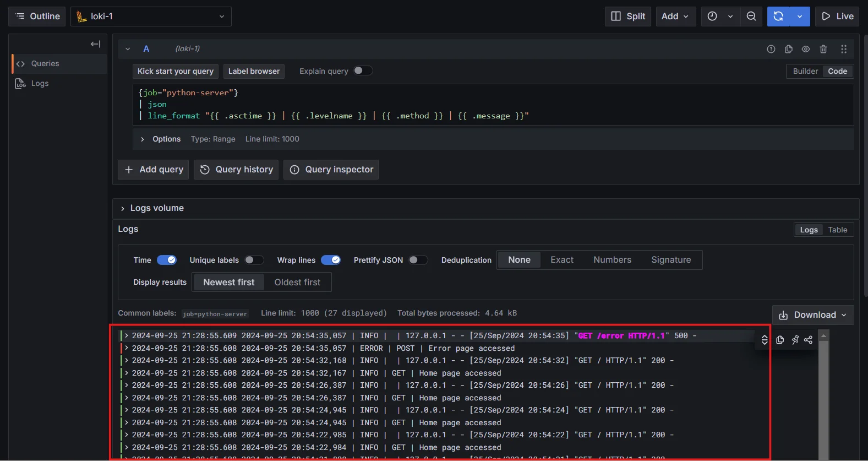Viewport: 868px width, 461px height.
Task: Hide query A with eye icon
Action: point(806,49)
